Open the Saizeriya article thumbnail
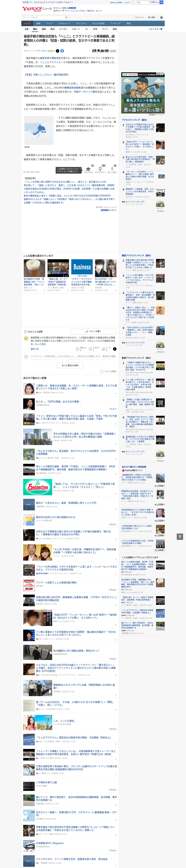The width and height of the screenshot is (186, 868). pos(38,487)
